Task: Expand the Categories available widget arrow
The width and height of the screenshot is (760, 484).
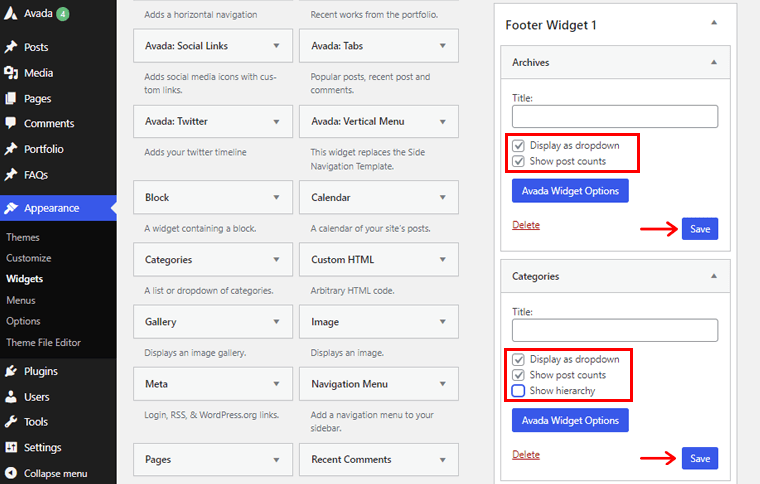Action: (276, 259)
